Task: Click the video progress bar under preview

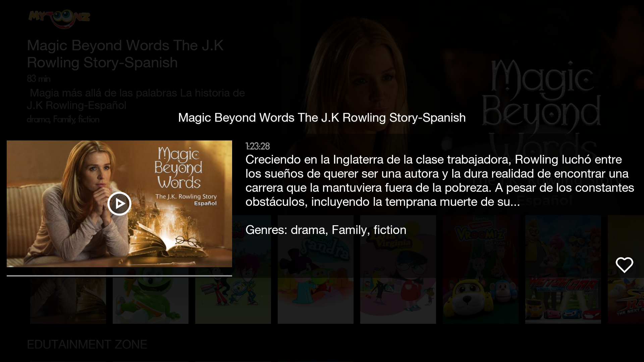Action: tap(119, 276)
